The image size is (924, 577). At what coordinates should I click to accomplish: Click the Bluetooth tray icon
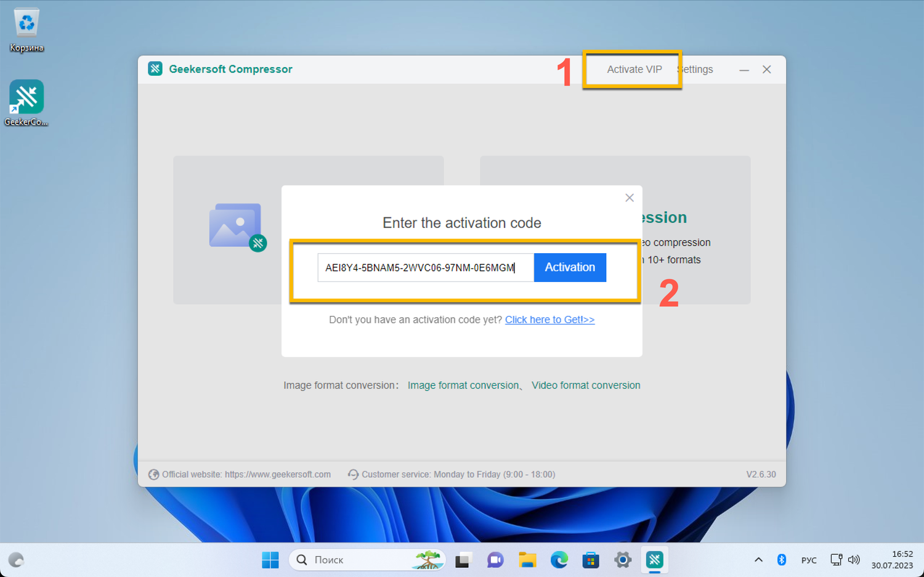(x=782, y=560)
